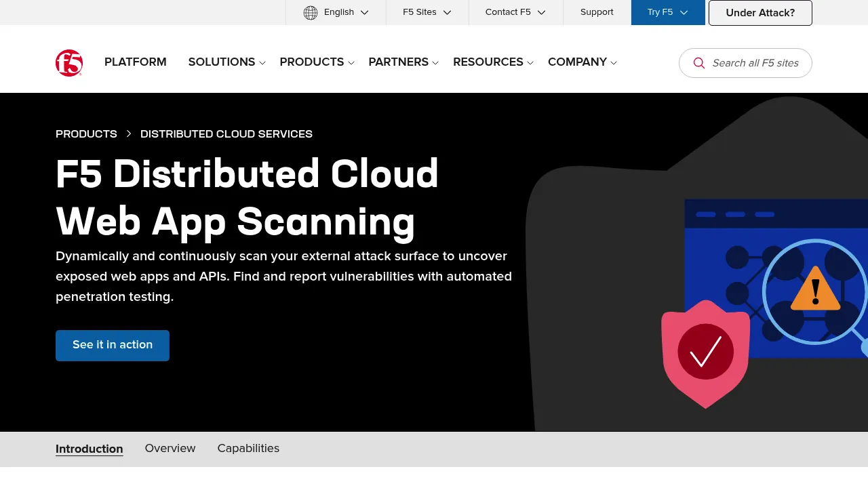Expand the F5 Sites menu
The height and width of the screenshot is (488, 868).
pos(427,12)
